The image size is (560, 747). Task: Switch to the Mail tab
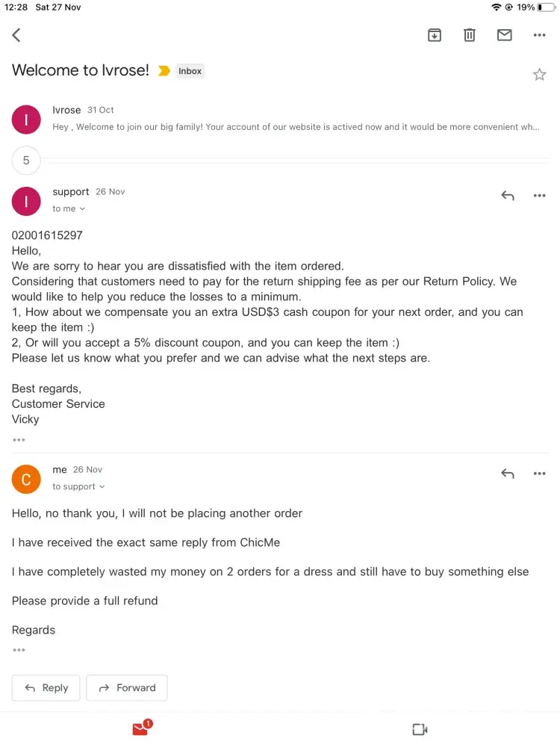point(140,728)
